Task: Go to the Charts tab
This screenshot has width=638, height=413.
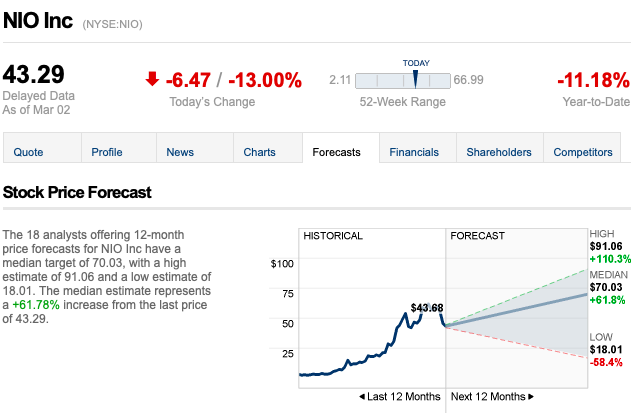Action: 268,148
